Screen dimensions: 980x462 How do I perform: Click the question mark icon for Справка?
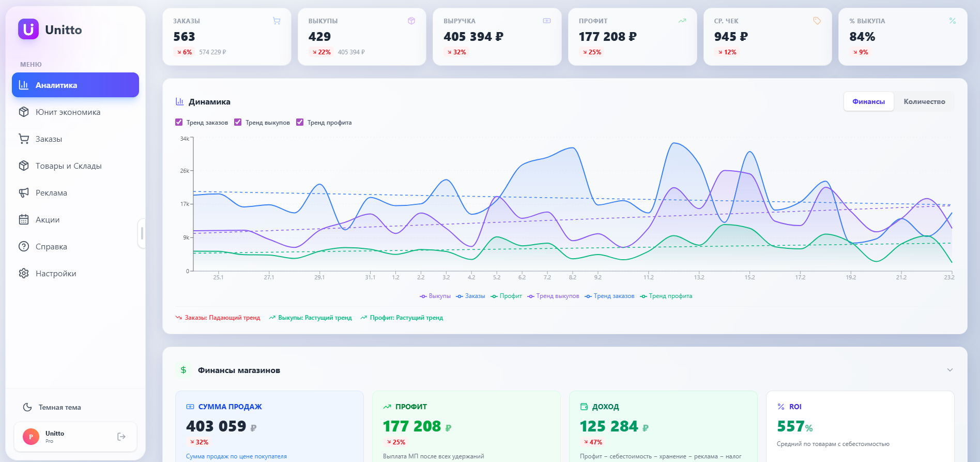pyautogui.click(x=24, y=247)
